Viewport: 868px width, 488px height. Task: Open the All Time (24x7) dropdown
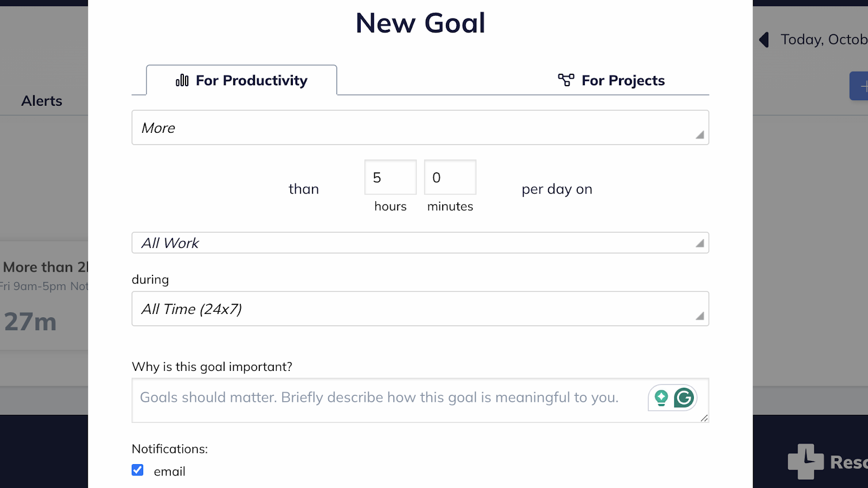tap(420, 309)
